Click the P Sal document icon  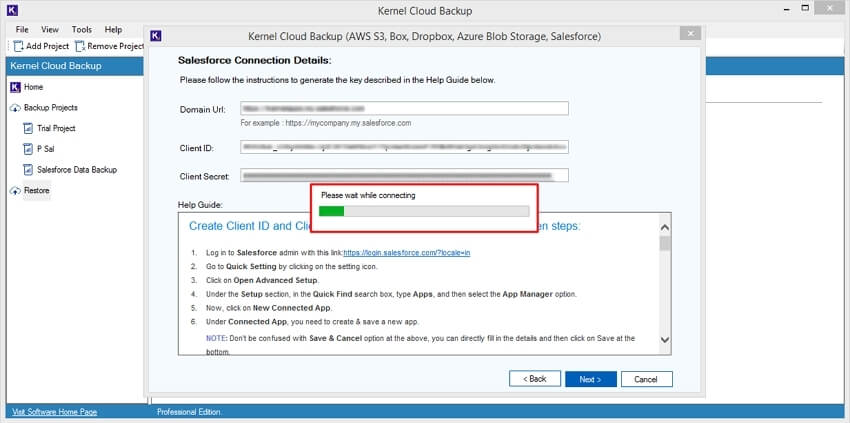tap(28, 149)
